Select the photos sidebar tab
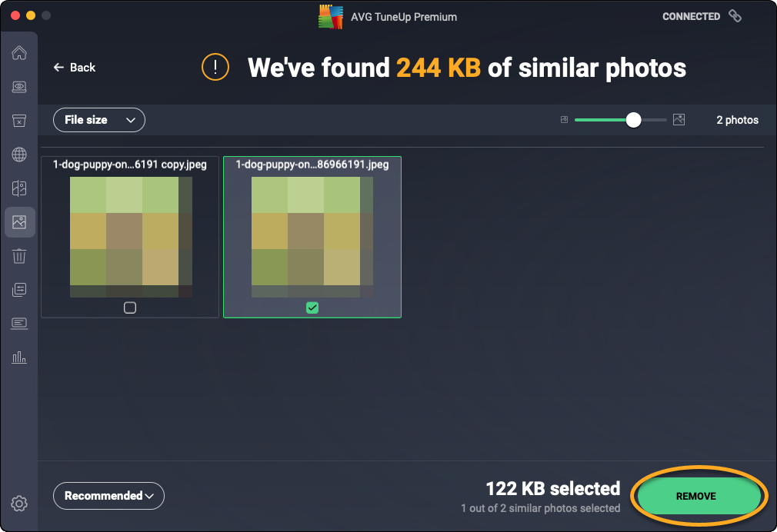The width and height of the screenshot is (777, 532). coord(19,222)
